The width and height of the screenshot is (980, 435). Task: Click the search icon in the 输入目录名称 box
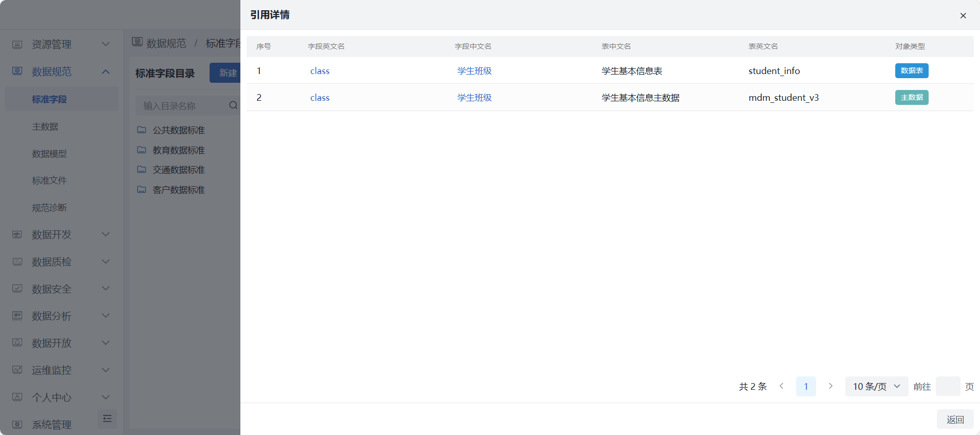click(x=233, y=105)
